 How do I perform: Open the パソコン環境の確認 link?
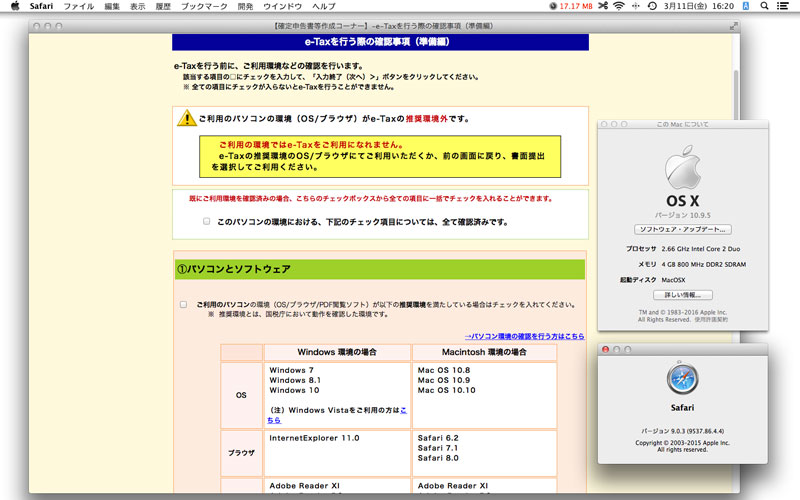coord(524,336)
